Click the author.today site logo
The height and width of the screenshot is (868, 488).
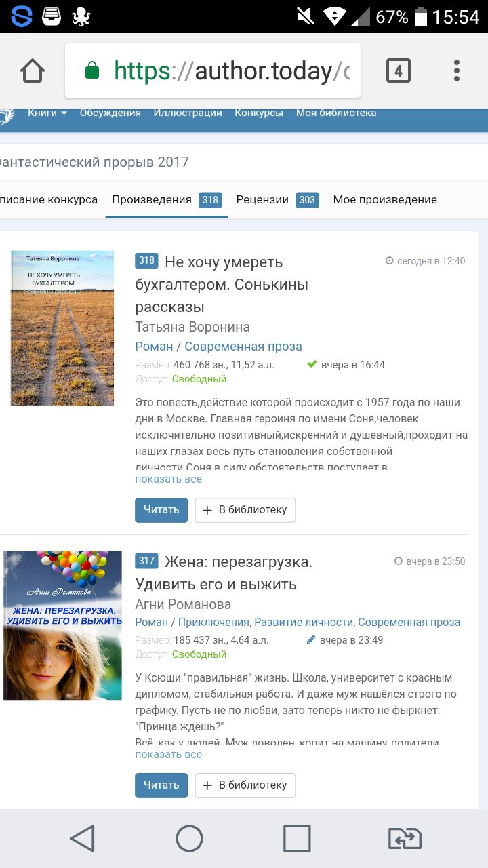coord(5,115)
